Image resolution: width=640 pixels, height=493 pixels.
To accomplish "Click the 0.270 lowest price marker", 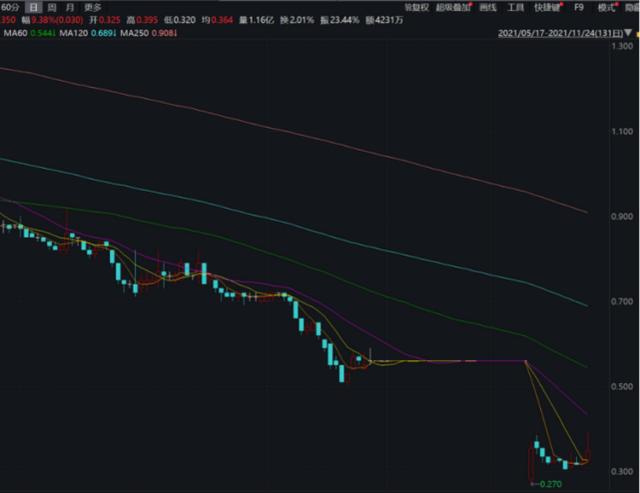I will tap(551, 484).
